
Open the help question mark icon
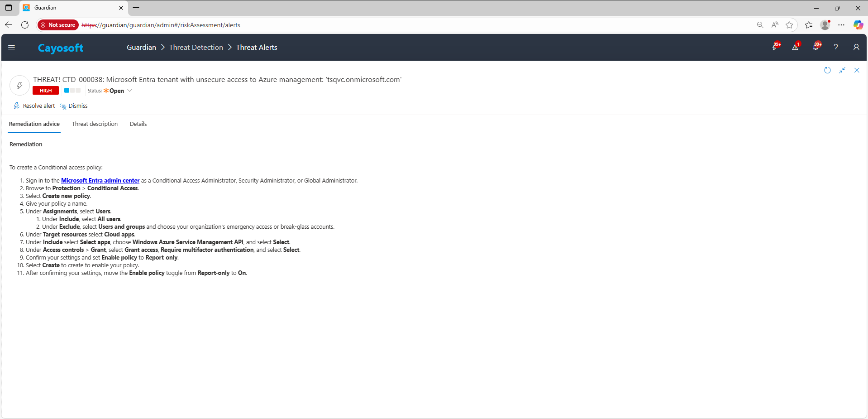836,47
